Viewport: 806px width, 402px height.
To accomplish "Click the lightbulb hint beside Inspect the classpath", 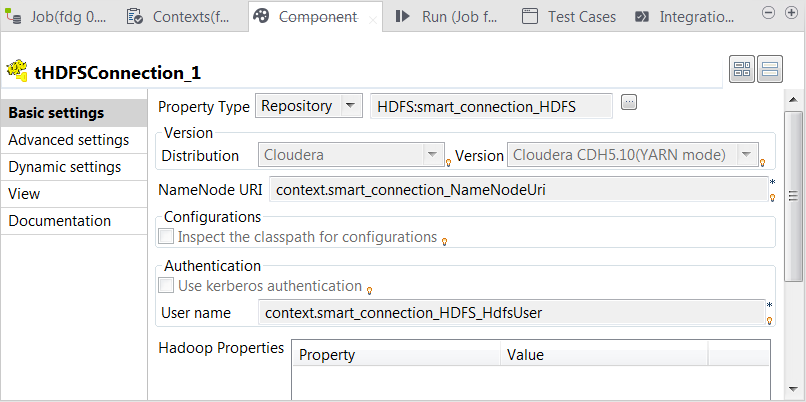I will click(444, 241).
